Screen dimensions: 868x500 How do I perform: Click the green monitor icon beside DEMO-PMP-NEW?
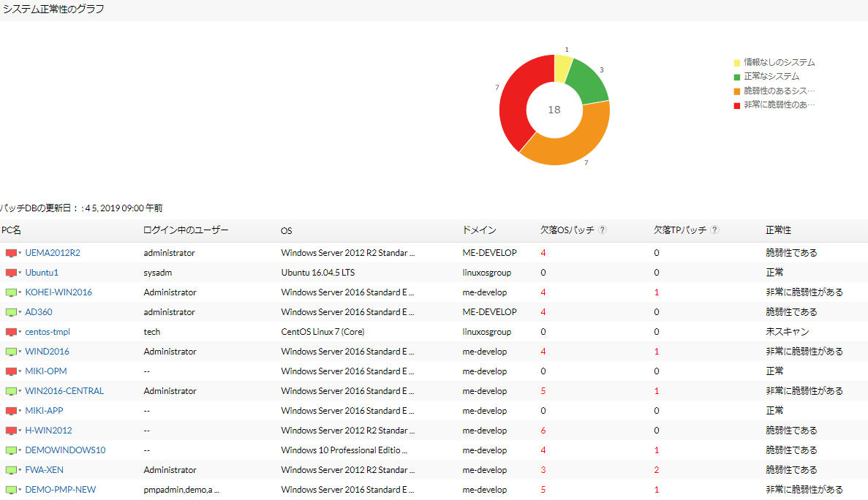click(x=10, y=490)
